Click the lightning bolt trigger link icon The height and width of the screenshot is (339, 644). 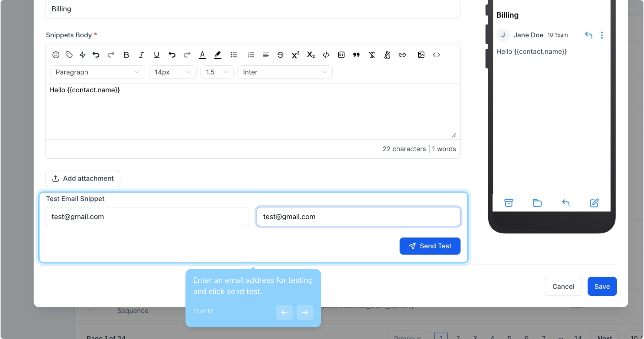point(83,55)
